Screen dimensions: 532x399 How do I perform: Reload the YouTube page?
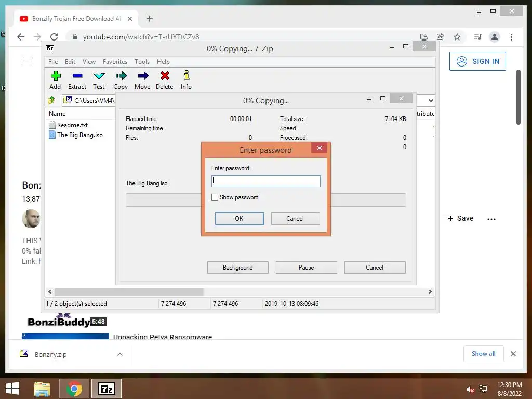point(54,37)
